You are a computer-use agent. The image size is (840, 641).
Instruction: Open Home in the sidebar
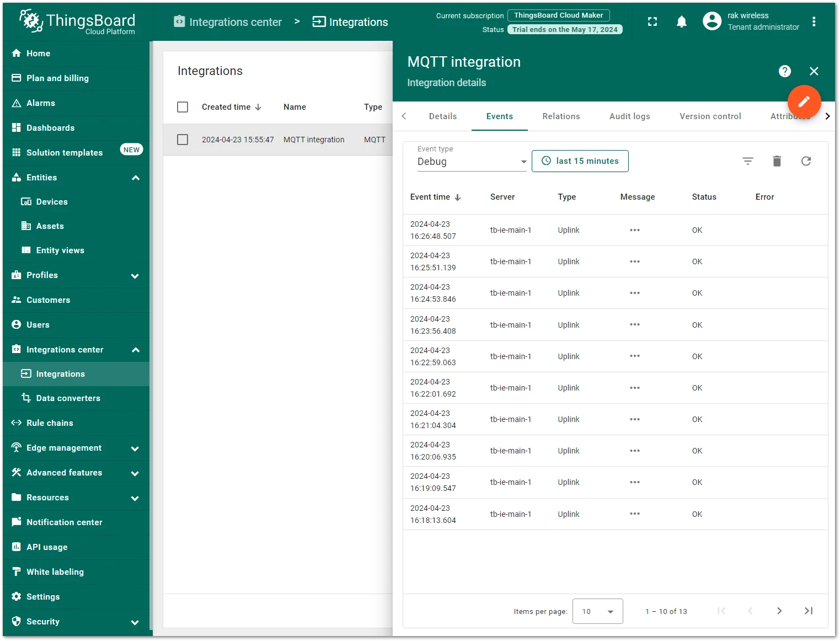(76, 54)
